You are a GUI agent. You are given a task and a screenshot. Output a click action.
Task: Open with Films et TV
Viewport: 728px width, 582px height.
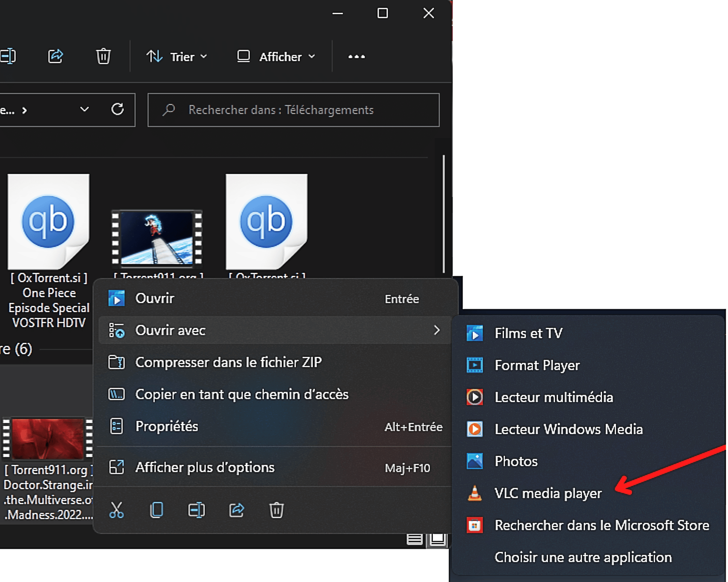pos(589,333)
